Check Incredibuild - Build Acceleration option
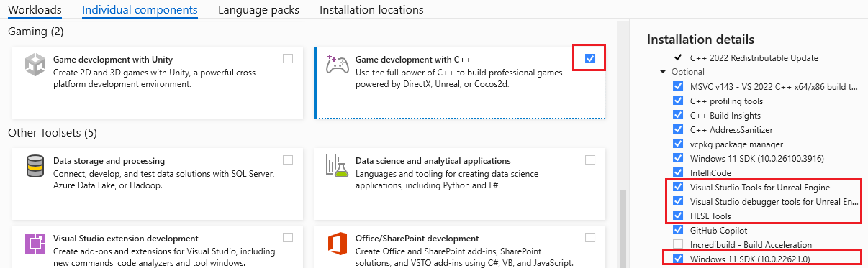 tap(678, 244)
